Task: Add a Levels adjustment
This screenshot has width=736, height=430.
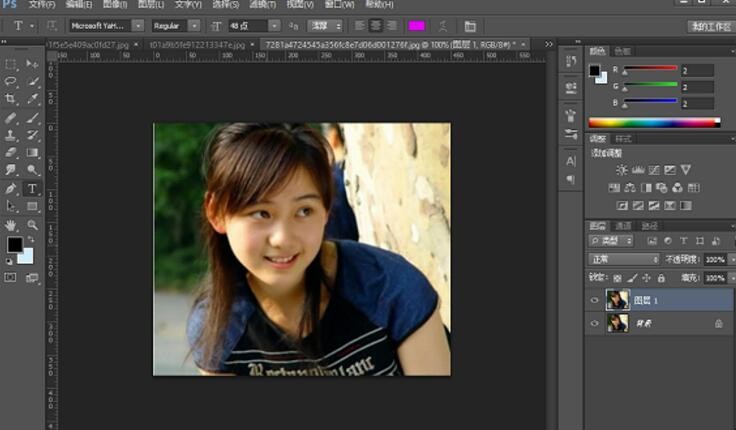Action: 638,170
